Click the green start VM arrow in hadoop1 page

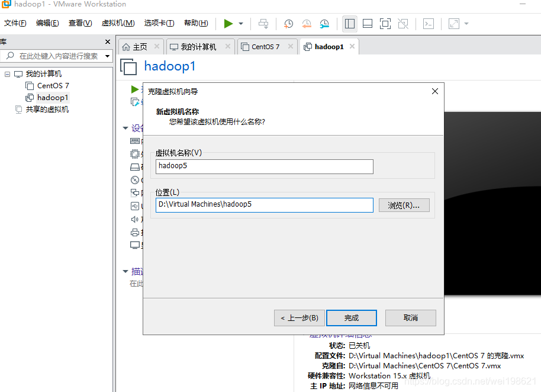[x=135, y=90]
